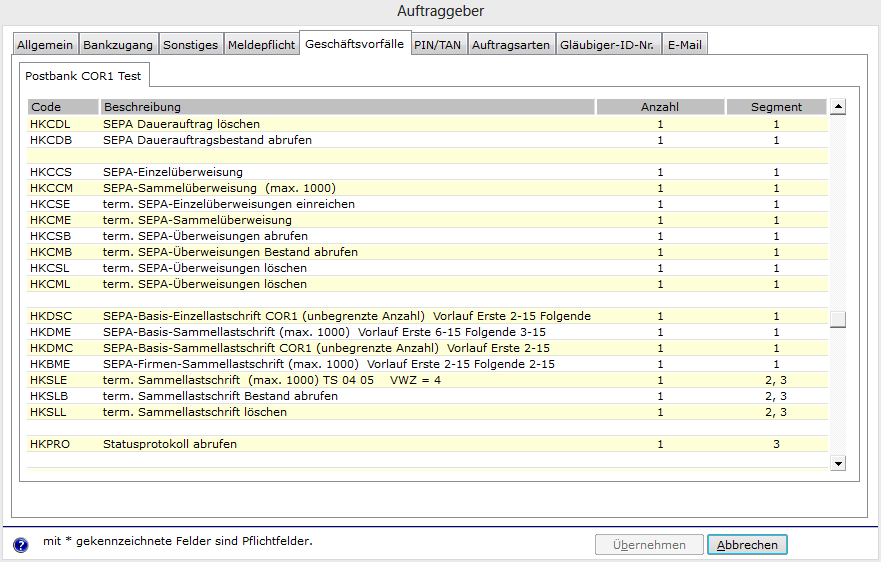Viewport: 881px width, 562px height.
Task: Click 'SEPA Dauerauftrag löschen' description
Action: 181,124
